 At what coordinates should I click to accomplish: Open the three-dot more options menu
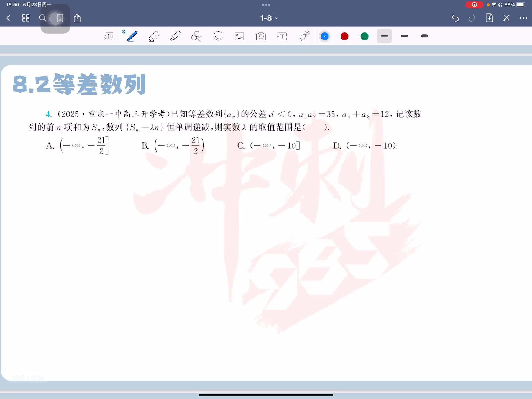(523, 18)
